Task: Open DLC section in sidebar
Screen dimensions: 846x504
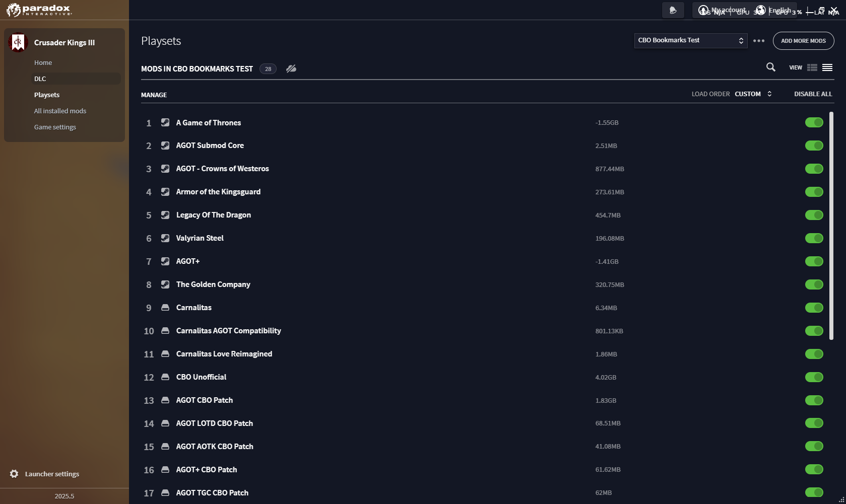Action: coord(40,79)
